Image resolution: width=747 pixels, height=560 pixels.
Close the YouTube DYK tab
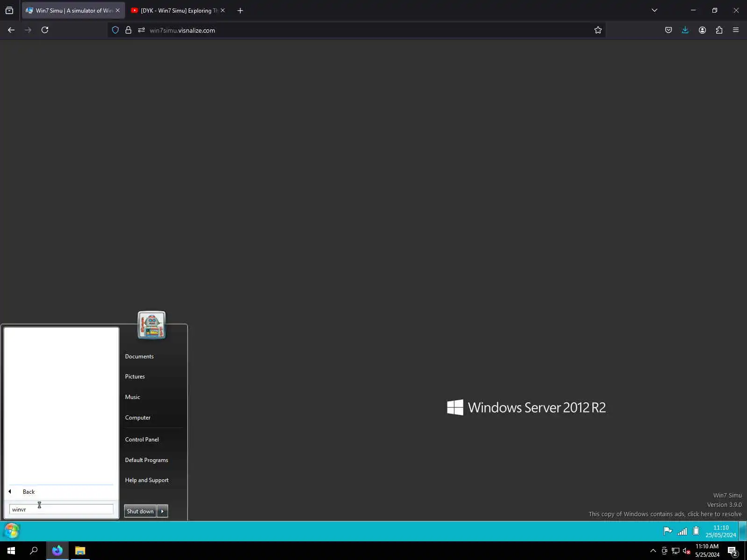[x=223, y=10]
